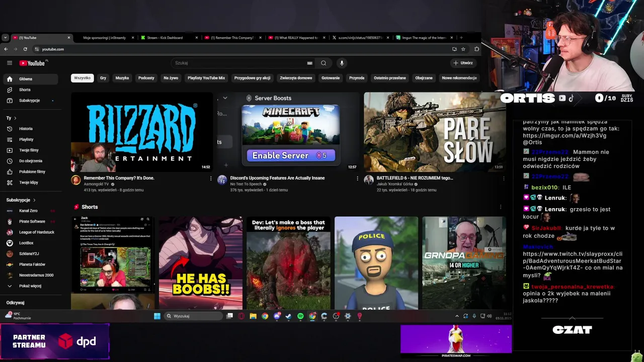Open Steam from the taskbar
Screen dimensions: 644x362
tap(288, 316)
